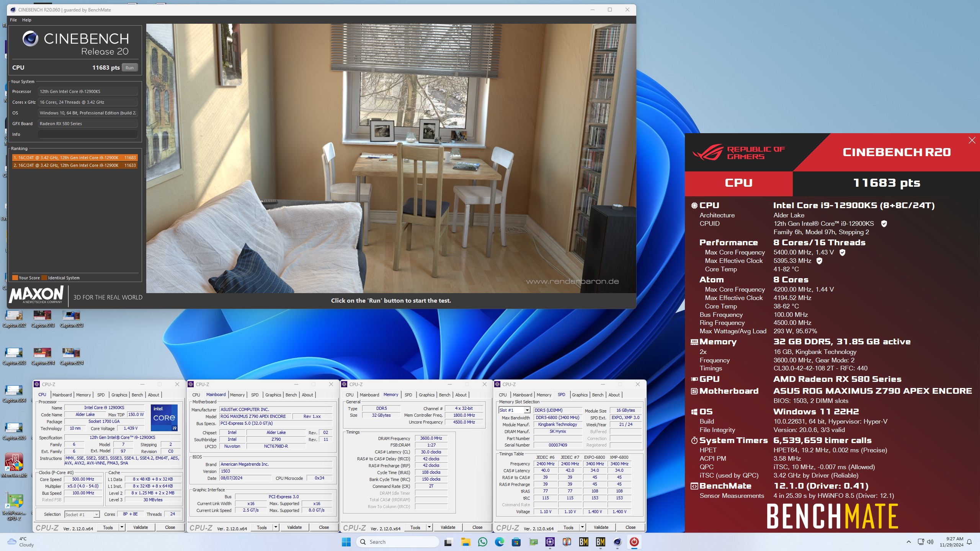Launch File Explorer from the taskbar
This screenshot has width=980, height=551.
[465, 542]
